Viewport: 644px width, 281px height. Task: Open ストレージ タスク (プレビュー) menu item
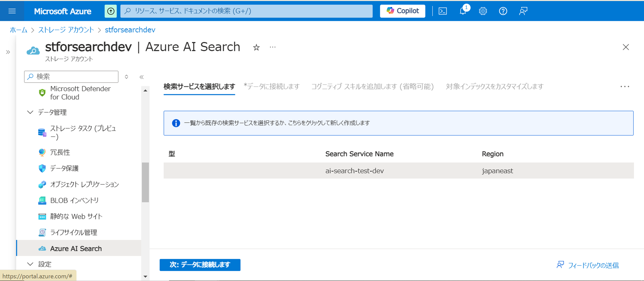coord(83,132)
